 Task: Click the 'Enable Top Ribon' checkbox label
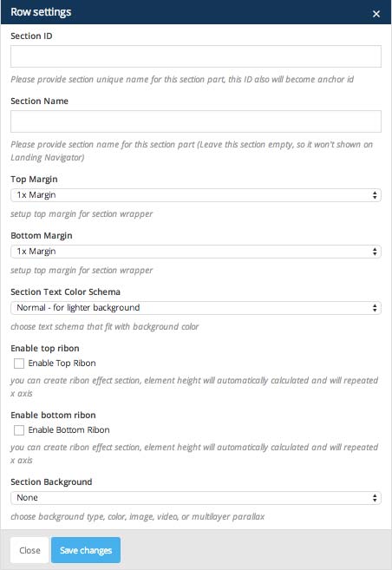62,364
